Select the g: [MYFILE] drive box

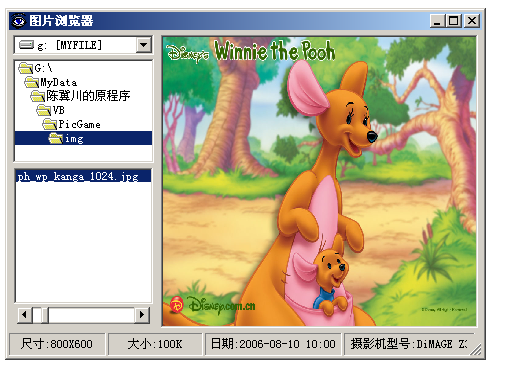click(x=83, y=45)
